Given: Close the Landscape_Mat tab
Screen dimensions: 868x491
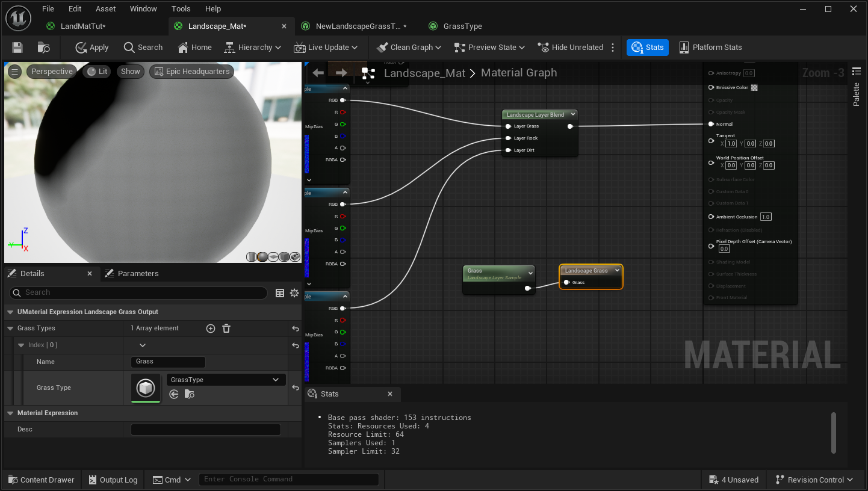Looking at the screenshot, I should point(284,26).
